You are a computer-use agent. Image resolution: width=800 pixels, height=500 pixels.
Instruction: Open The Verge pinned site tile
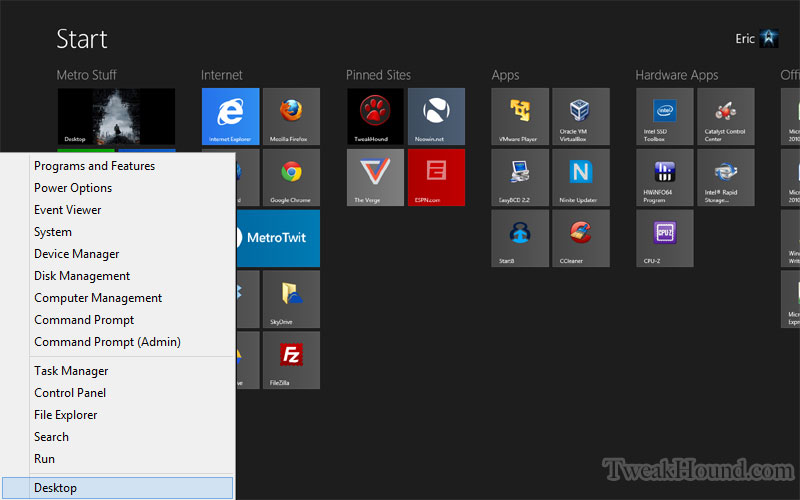pyautogui.click(x=376, y=178)
